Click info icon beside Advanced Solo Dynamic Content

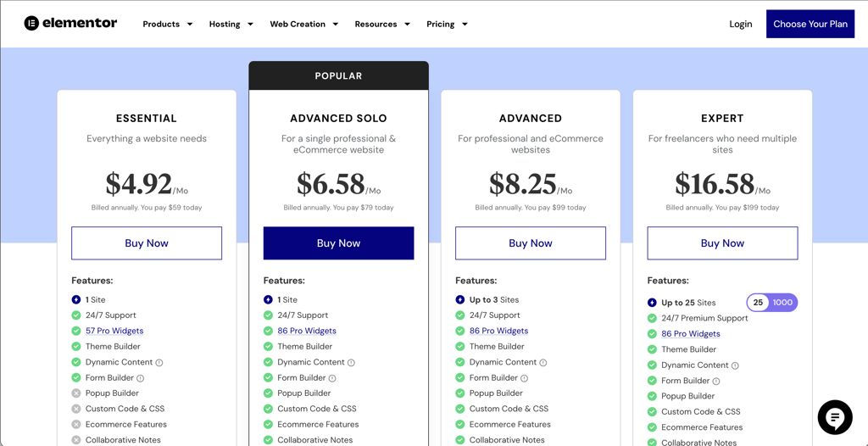click(x=351, y=362)
